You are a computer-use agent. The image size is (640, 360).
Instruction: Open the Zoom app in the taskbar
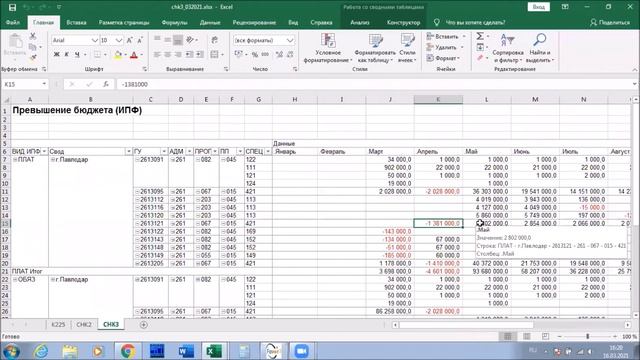tap(302, 351)
